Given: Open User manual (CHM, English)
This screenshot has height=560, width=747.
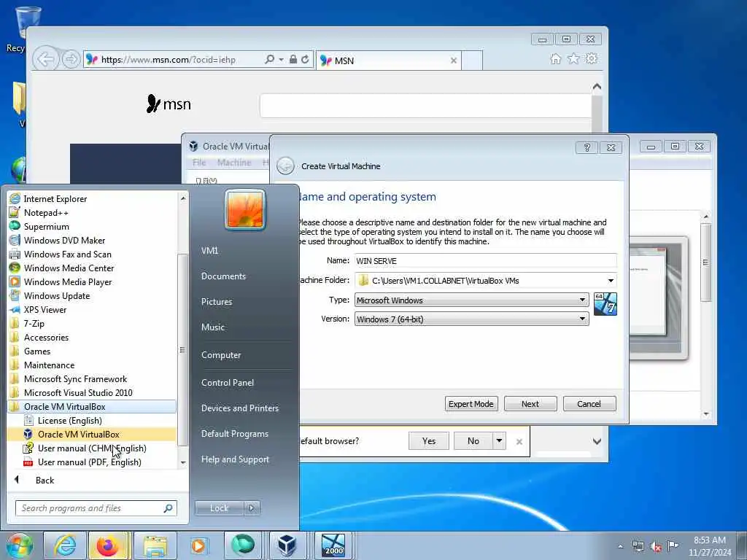Looking at the screenshot, I should coord(92,448).
